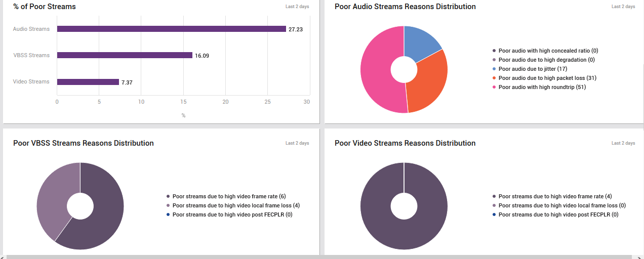Toggle VBSS legend 'high video local frame loss (4)'
This screenshot has width=644, height=259.
pyautogui.click(x=233, y=205)
